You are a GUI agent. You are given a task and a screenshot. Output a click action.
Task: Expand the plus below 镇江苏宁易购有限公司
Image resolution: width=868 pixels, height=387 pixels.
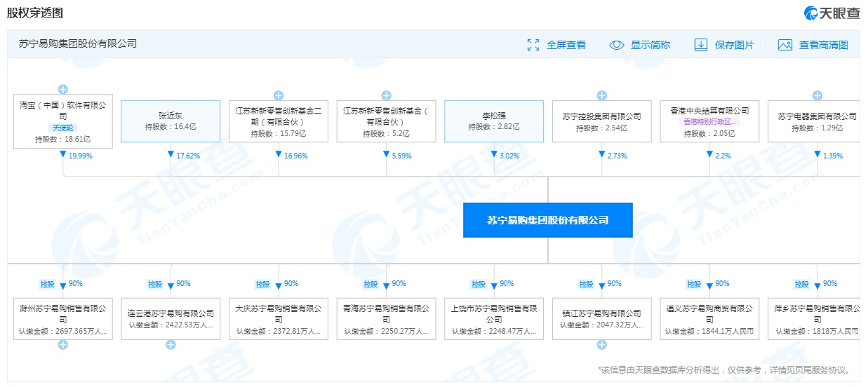point(601,345)
